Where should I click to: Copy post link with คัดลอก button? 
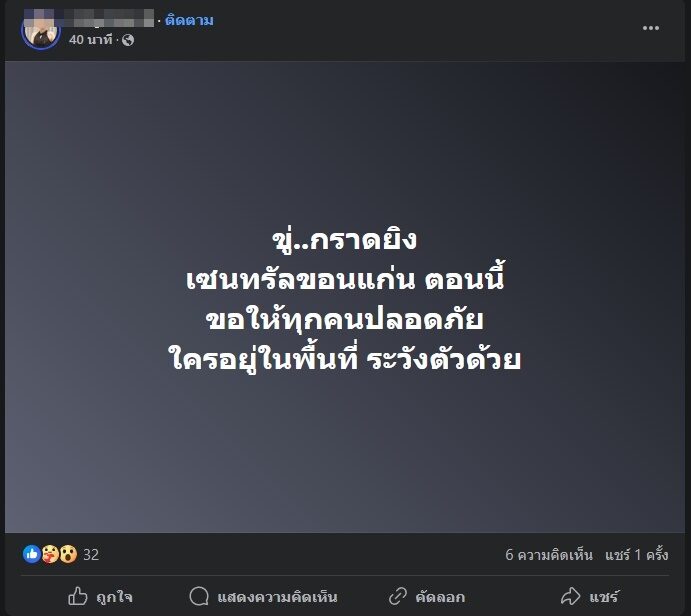coord(427,597)
